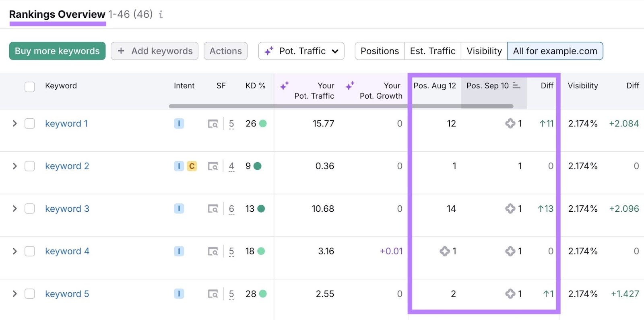Switch to the Visibility tab
This screenshot has width=644, height=320.
point(484,51)
